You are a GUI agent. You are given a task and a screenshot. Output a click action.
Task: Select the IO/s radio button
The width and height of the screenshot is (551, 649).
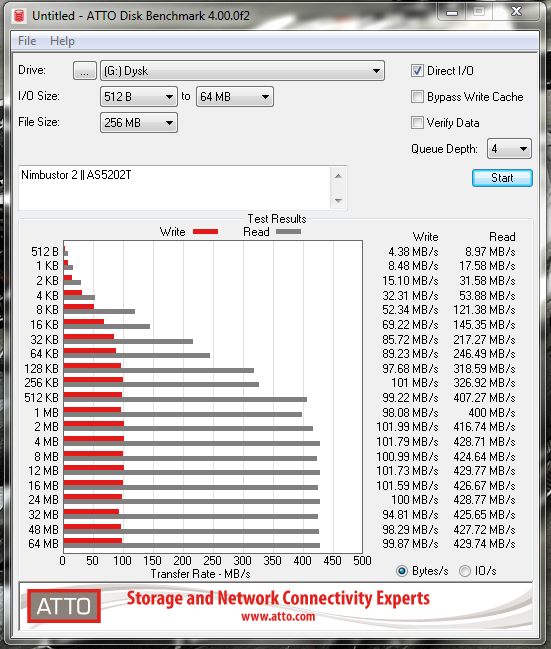click(x=465, y=571)
